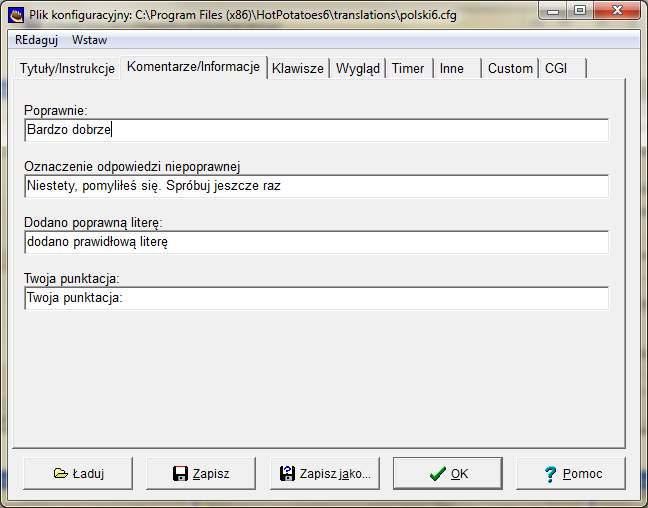Open the Wstaw menu
The height and width of the screenshot is (508, 648).
tap(89, 40)
